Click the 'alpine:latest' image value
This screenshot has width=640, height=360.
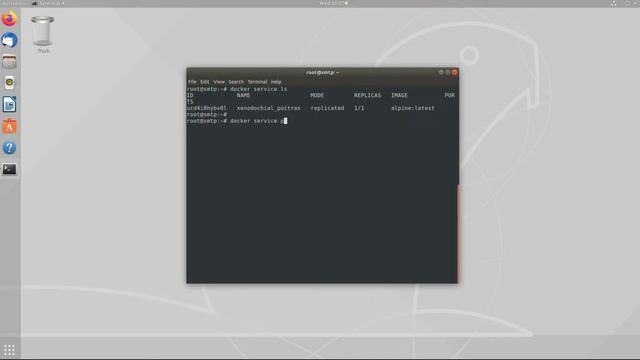point(413,108)
